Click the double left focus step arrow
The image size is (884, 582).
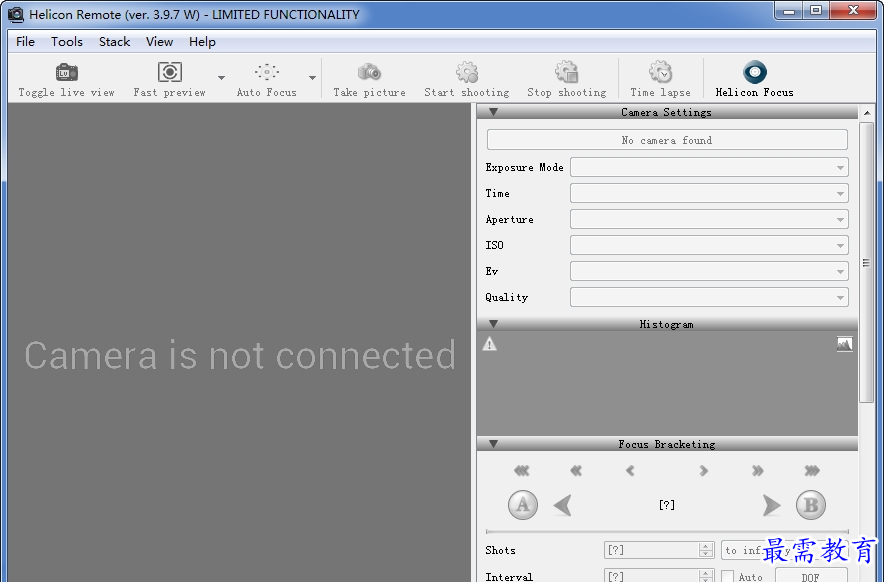(x=576, y=470)
